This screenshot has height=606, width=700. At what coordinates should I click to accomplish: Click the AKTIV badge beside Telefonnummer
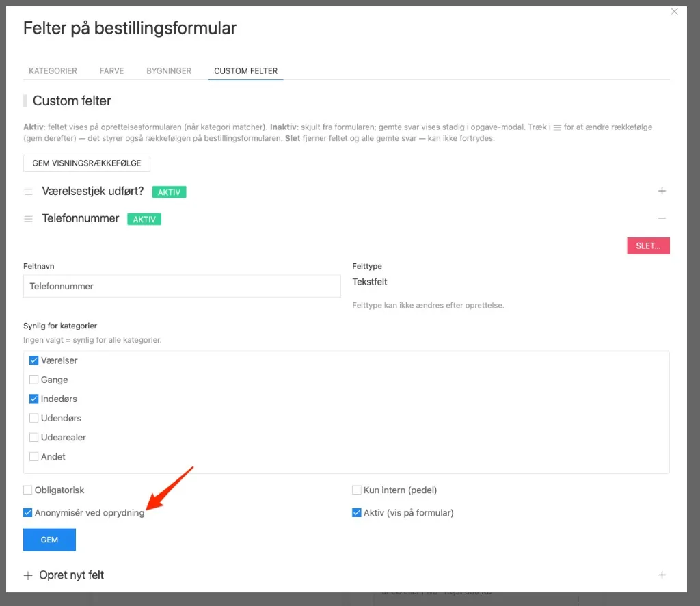tap(144, 220)
